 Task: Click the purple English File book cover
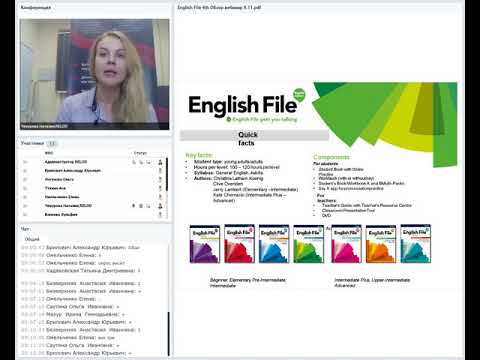[205, 244]
